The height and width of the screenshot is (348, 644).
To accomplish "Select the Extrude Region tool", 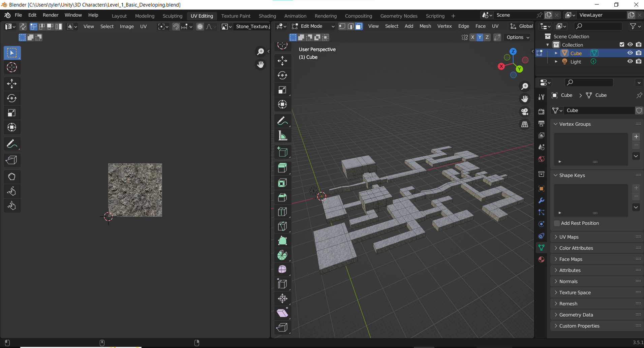I will [x=282, y=167].
